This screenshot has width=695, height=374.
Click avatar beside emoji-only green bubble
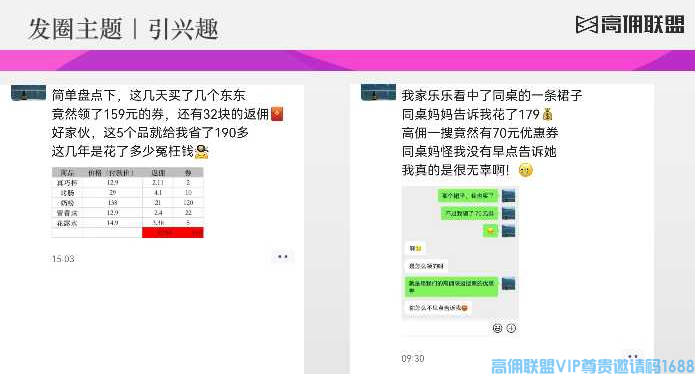[x=508, y=231]
